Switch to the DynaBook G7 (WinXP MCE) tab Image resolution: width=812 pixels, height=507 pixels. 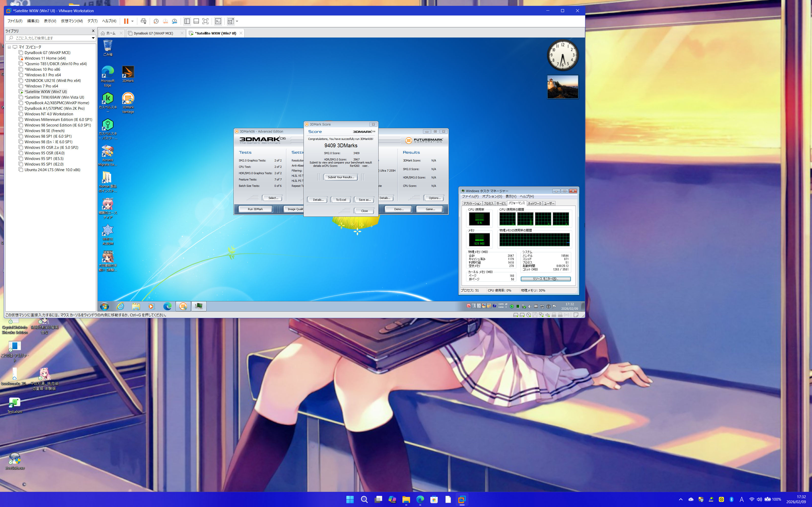coord(153,33)
